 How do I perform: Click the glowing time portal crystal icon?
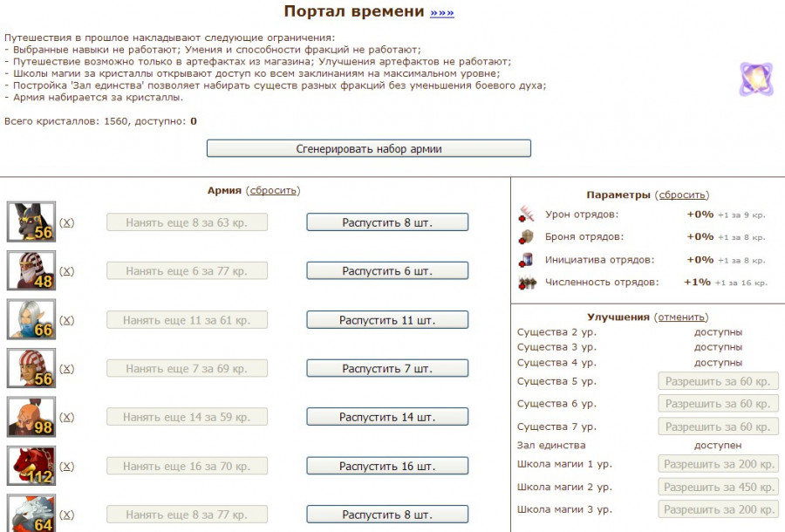pos(756,79)
